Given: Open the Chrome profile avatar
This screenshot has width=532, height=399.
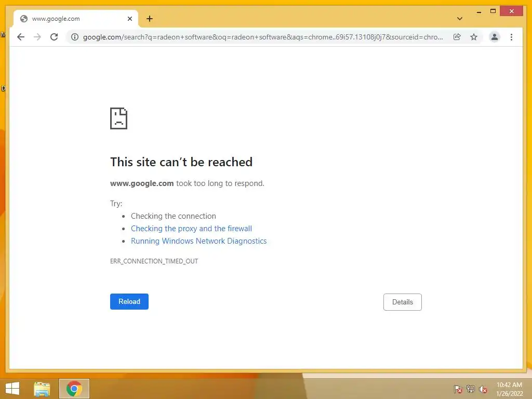Looking at the screenshot, I should 495,37.
